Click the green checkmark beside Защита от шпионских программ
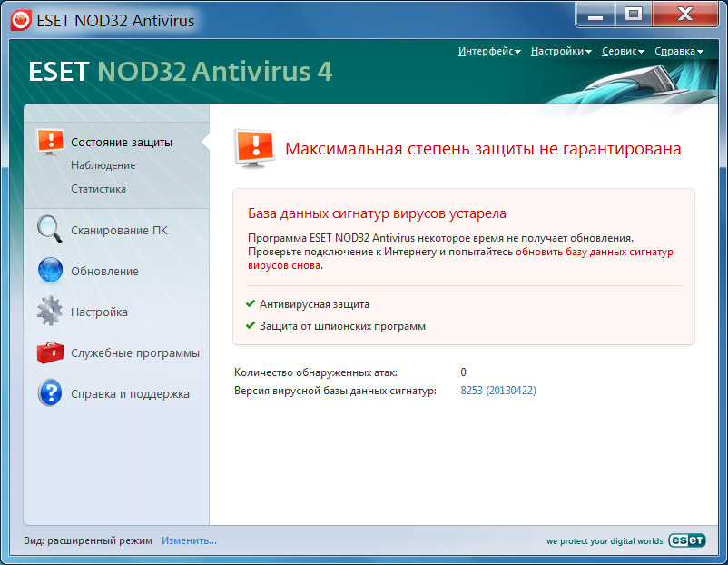This screenshot has width=728, height=565. [251, 325]
